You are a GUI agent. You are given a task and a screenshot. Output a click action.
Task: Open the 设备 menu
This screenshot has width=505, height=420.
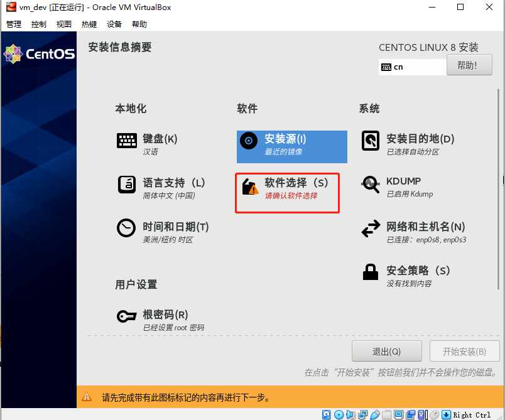[x=114, y=24]
